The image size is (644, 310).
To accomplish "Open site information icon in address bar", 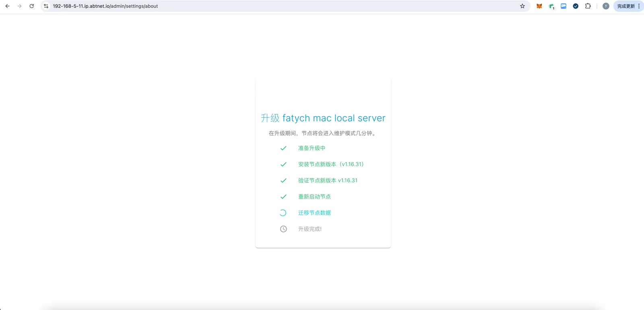I will click(x=46, y=6).
